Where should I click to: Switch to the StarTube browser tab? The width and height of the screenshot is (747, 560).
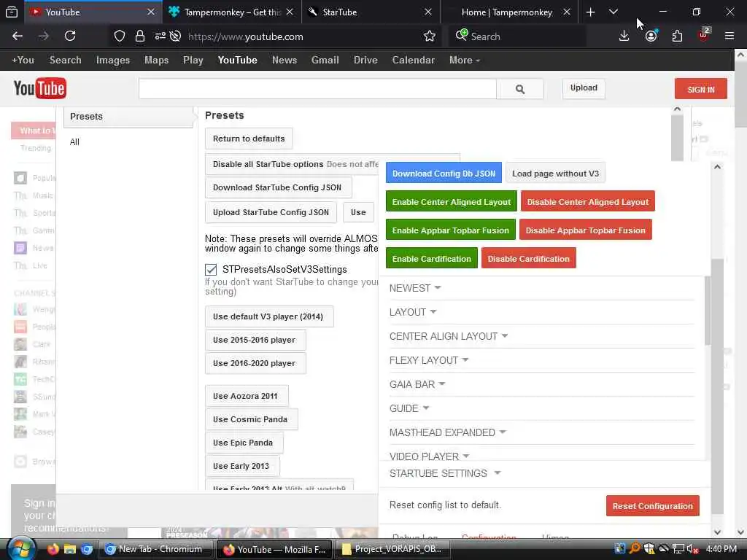(371, 12)
